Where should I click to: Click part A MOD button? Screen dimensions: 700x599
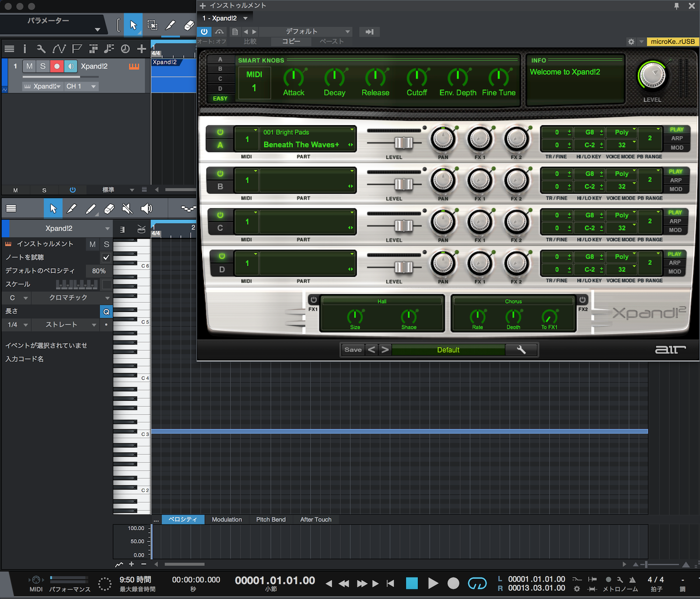pos(676,147)
